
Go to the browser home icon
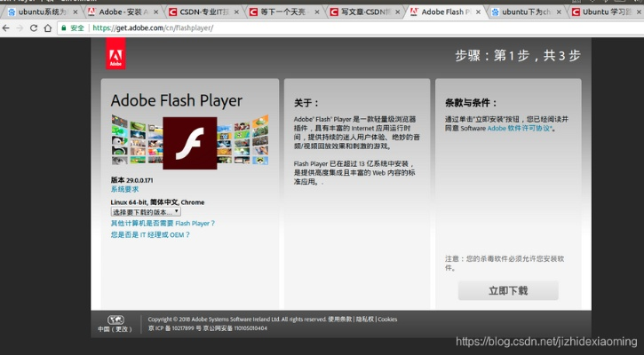click(48, 28)
